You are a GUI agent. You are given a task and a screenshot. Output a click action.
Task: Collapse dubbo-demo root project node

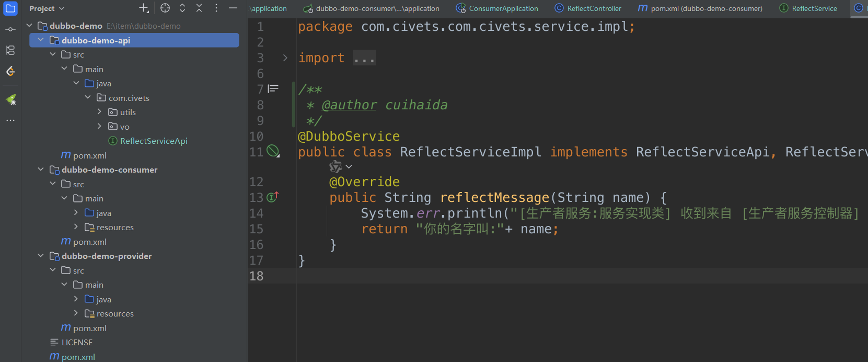pos(30,26)
